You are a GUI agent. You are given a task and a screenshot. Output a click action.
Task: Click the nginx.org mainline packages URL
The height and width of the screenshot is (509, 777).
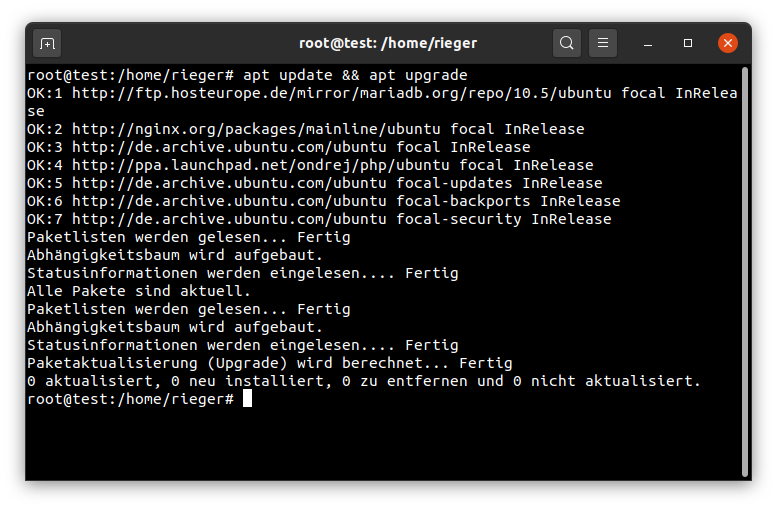256,129
